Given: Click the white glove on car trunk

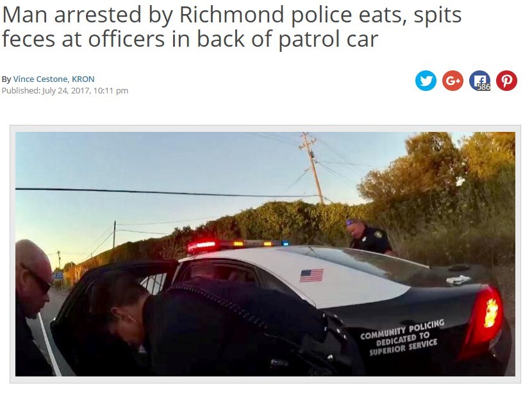Looking at the screenshot, I should click(x=458, y=280).
